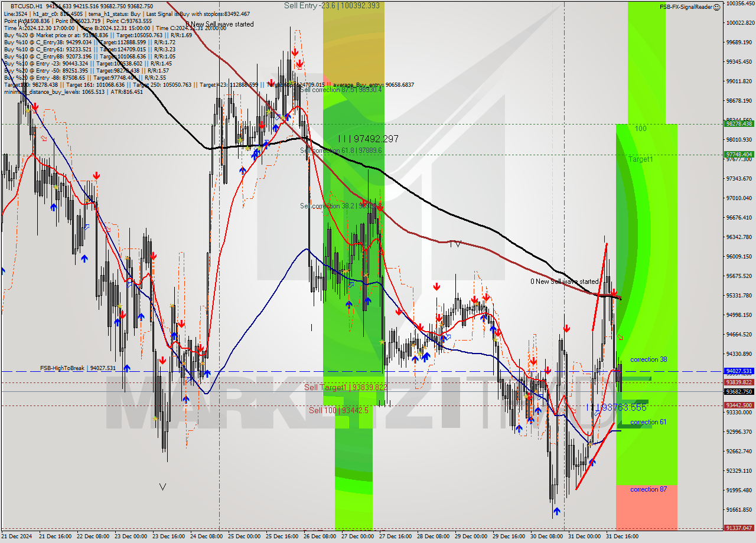Click the 'minimum_distance_buy_levels' ATR info line

pos(73,92)
